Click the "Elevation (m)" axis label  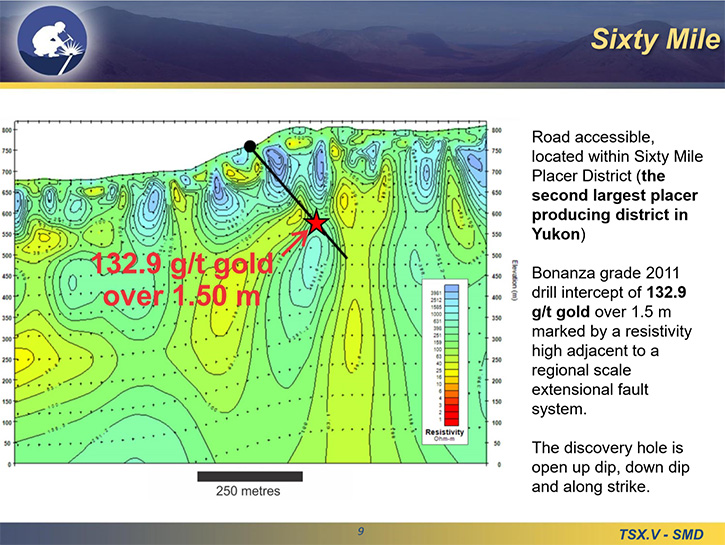coord(514,281)
